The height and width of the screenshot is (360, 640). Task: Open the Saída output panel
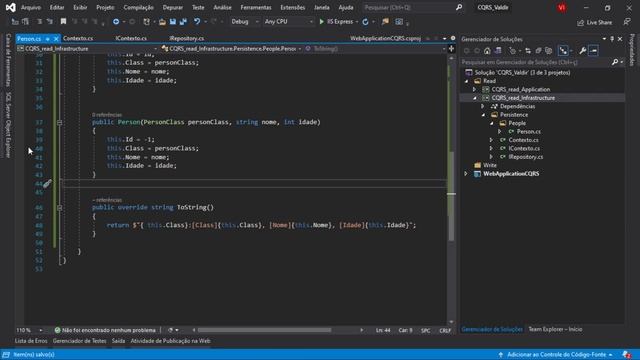point(118,341)
